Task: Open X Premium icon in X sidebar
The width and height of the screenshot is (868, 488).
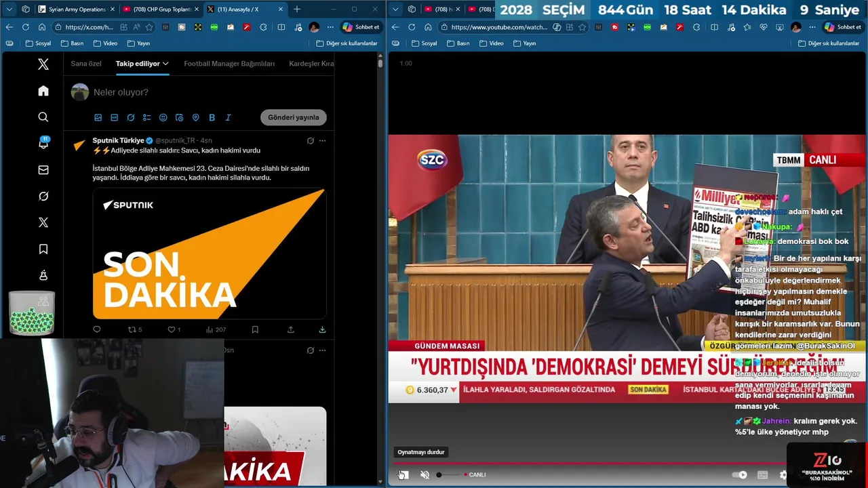Action: [x=43, y=222]
